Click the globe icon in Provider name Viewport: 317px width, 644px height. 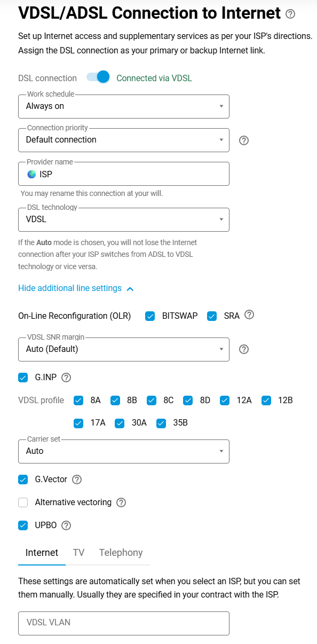[29, 173]
